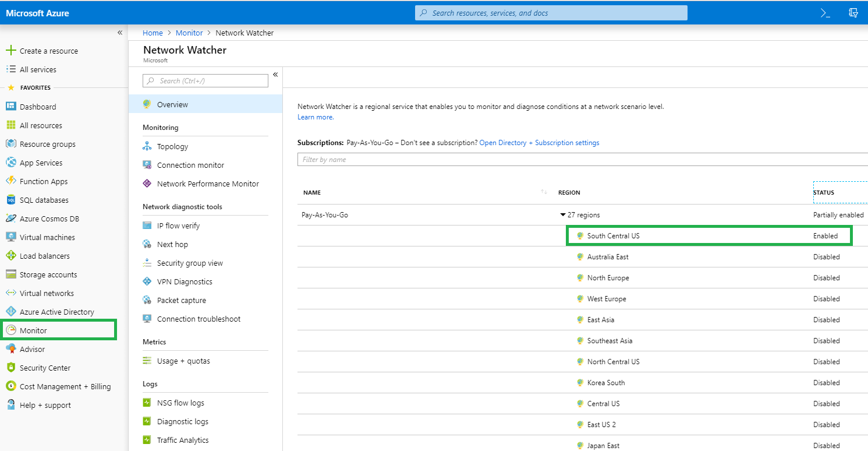Click Microsoft Azure portal title
868x451 pixels.
[37, 13]
